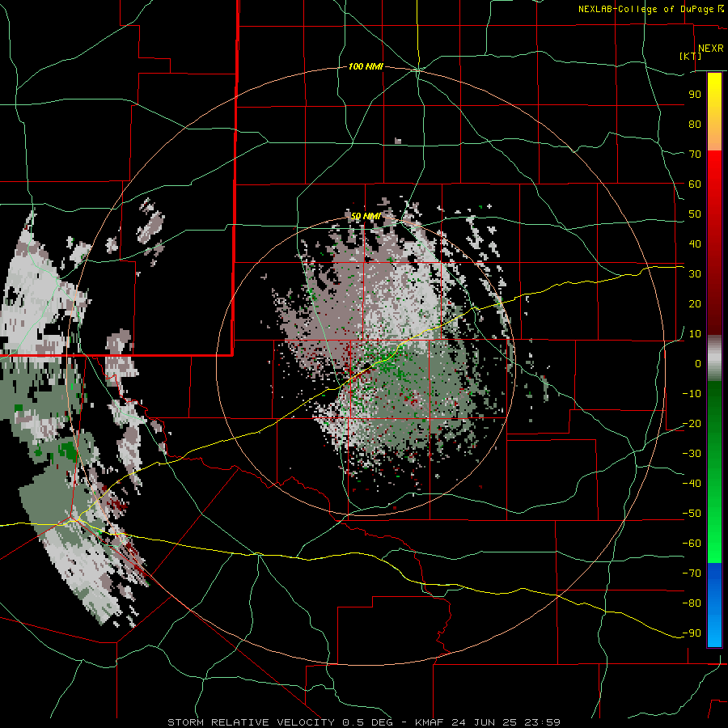Image resolution: width=728 pixels, height=728 pixels.
Task: Select the -10 value on velocity scale
Action: [692, 394]
